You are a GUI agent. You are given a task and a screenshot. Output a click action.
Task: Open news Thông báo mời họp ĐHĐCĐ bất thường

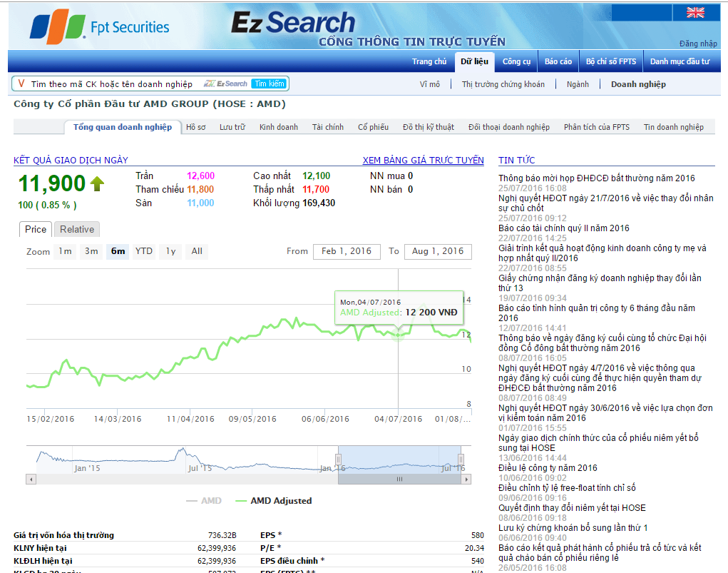597,178
